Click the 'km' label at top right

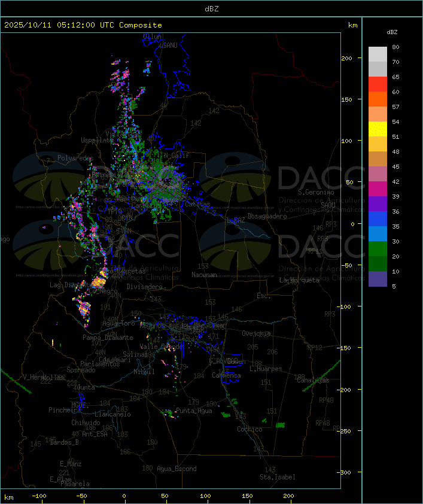coord(352,25)
